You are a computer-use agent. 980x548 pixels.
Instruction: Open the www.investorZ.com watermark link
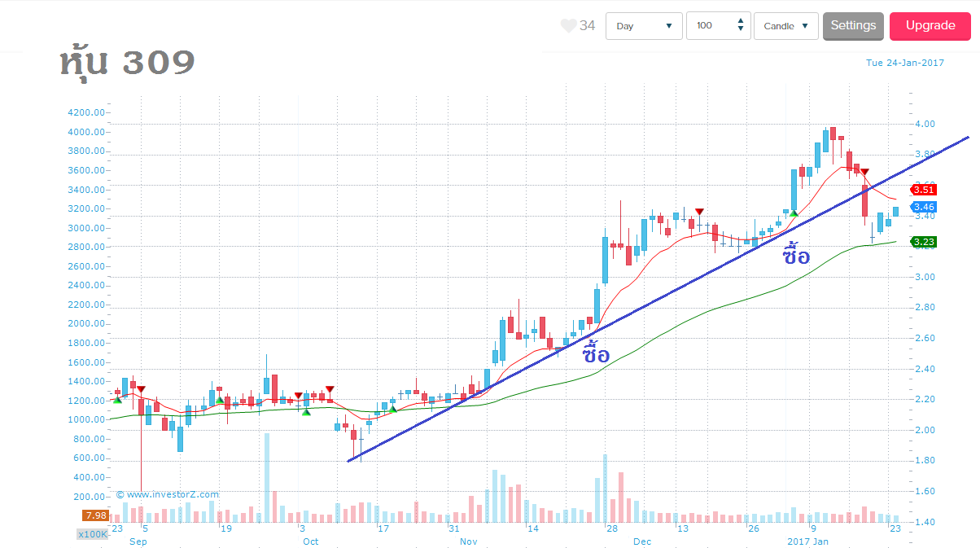[x=168, y=494]
